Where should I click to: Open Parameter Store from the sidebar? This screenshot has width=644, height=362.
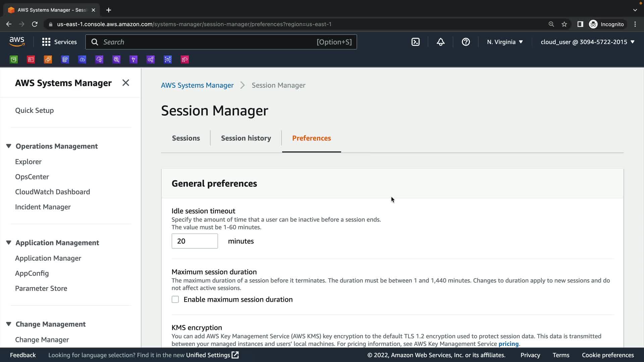tap(41, 288)
